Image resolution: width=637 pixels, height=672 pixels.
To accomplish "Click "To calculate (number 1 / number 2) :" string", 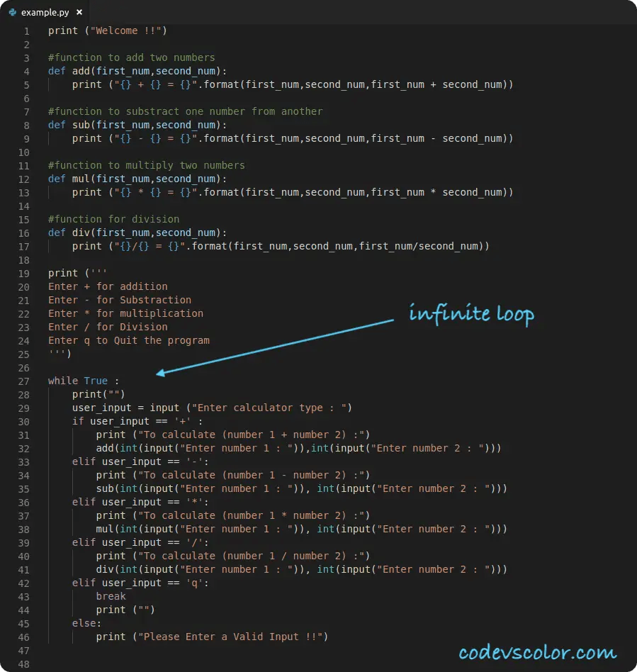I will tap(251, 556).
